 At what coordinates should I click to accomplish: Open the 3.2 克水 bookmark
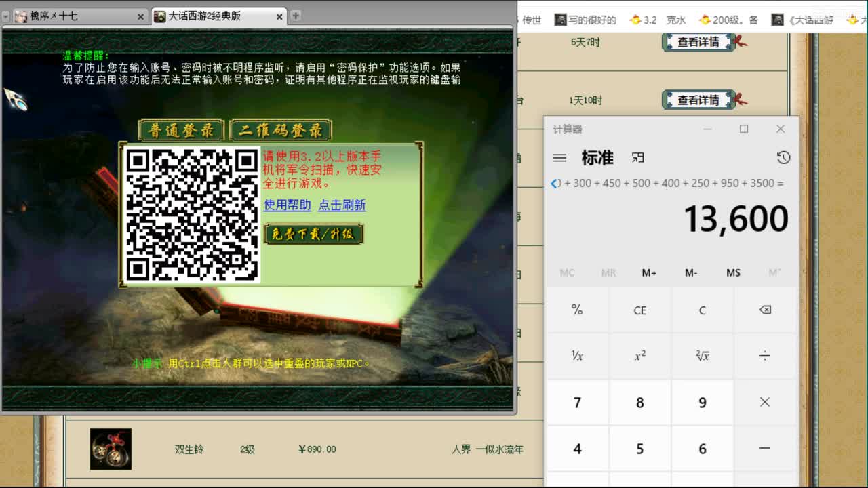[x=658, y=20]
